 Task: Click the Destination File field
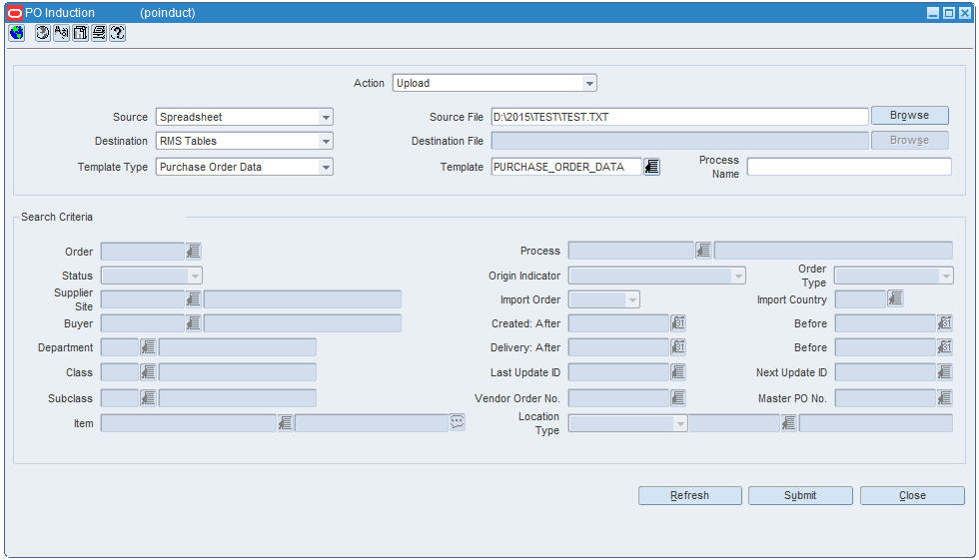pos(679,141)
